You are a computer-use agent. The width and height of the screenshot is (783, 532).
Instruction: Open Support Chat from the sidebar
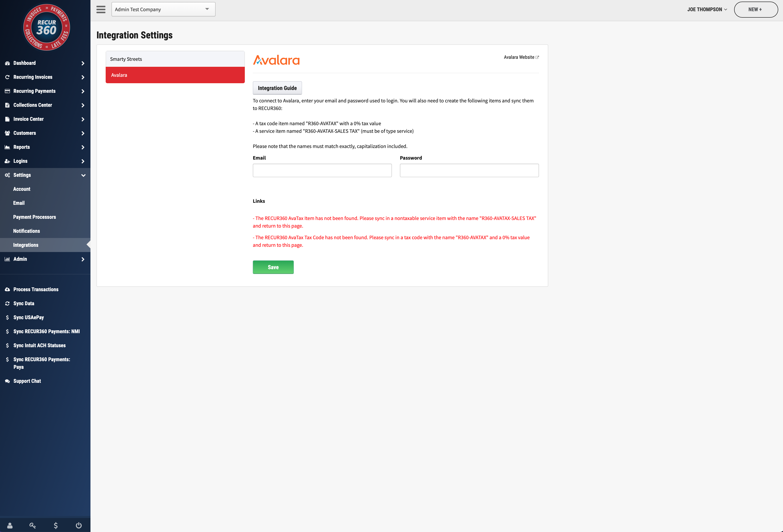tap(27, 381)
